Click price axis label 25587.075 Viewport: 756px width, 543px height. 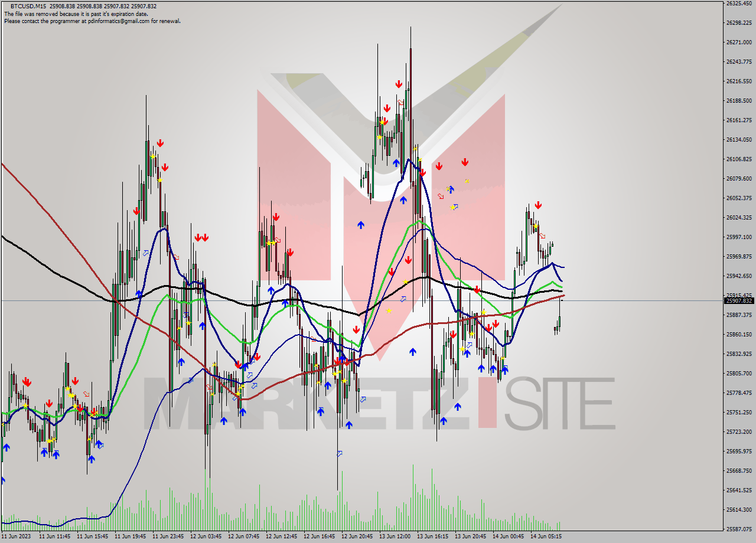[x=739, y=529]
